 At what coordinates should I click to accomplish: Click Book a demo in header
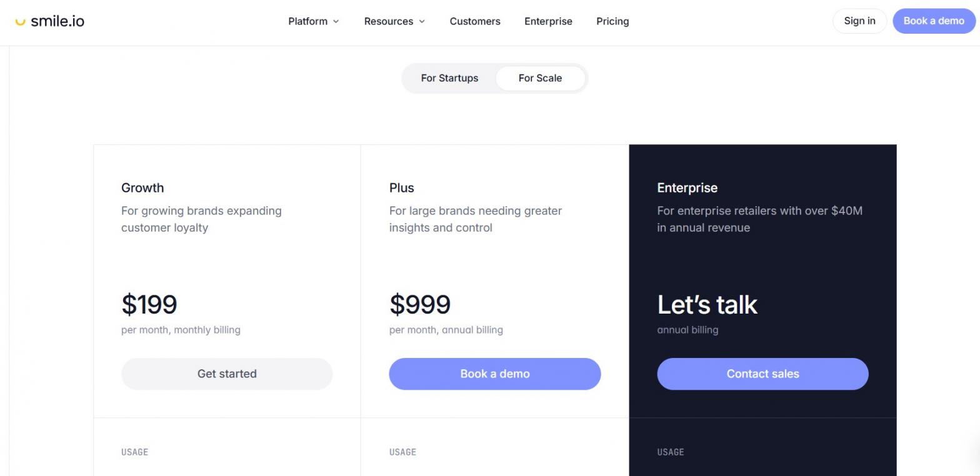(934, 21)
